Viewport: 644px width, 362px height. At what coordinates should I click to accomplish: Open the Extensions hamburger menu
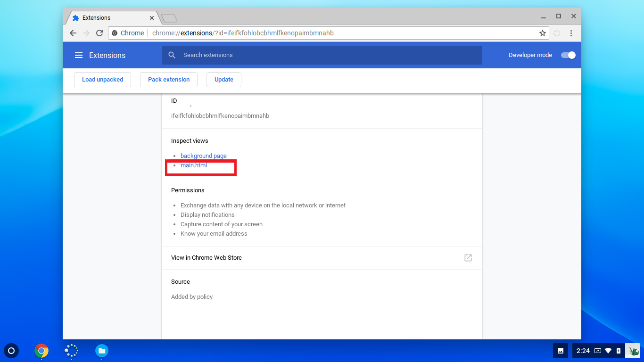click(x=79, y=55)
